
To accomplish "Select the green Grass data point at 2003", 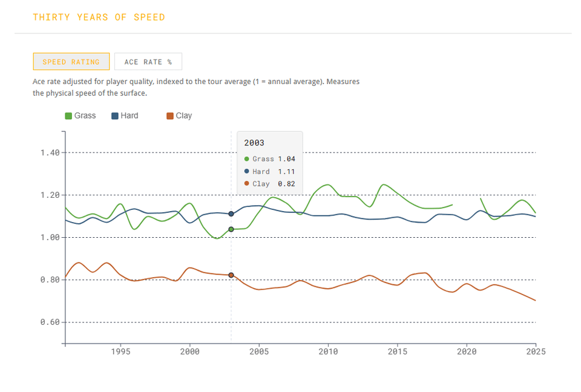I will tap(231, 229).
